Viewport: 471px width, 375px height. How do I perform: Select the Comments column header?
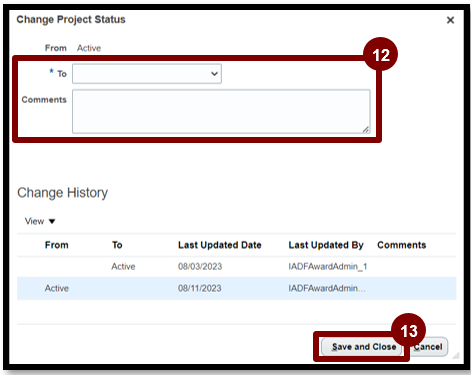[x=402, y=245]
